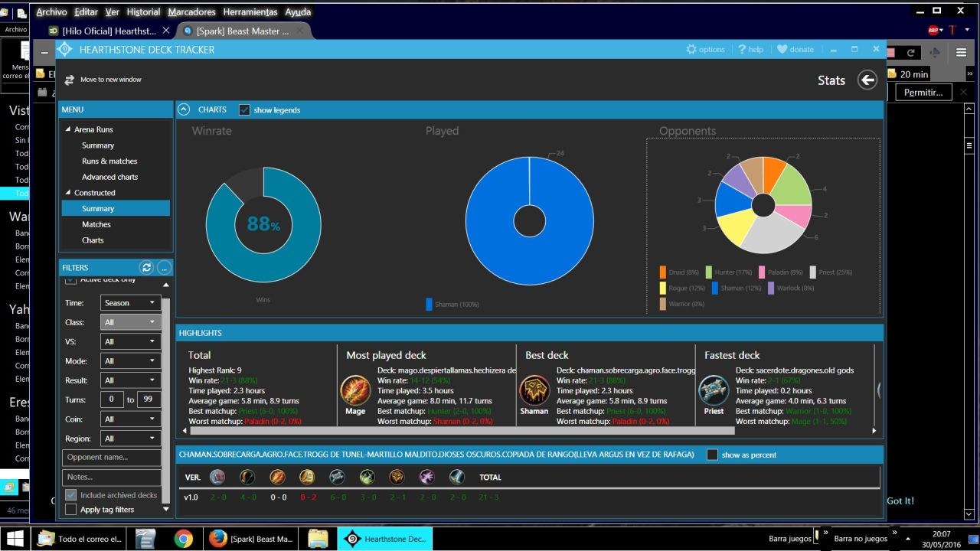Click the Hunter legend color swatch
Viewport: 980px width, 551px height.
point(709,272)
